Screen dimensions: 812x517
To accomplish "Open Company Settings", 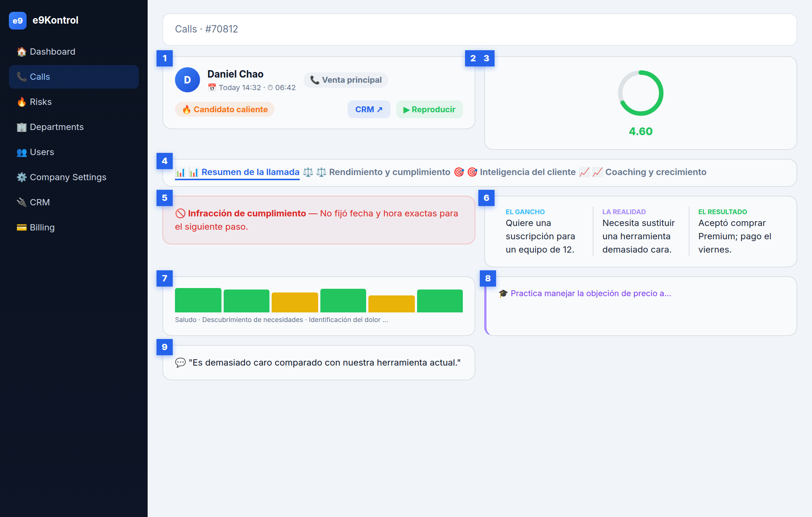I will (x=74, y=177).
